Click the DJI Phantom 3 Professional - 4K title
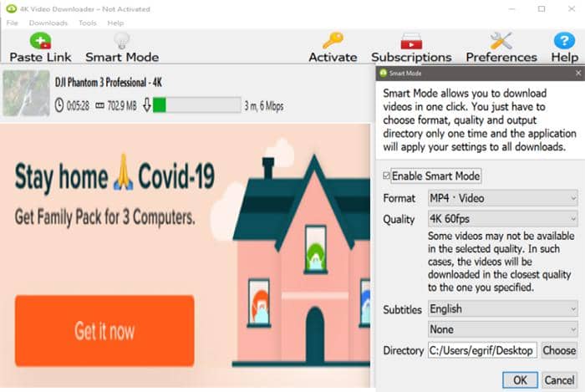Image resolution: width=585 pixels, height=392 pixels. pyautogui.click(x=108, y=83)
